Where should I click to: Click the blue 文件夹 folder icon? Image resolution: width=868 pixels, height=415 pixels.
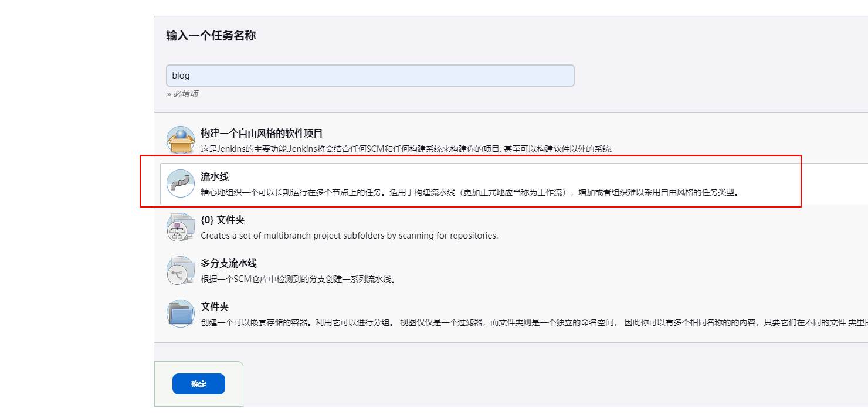pyautogui.click(x=181, y=314)
